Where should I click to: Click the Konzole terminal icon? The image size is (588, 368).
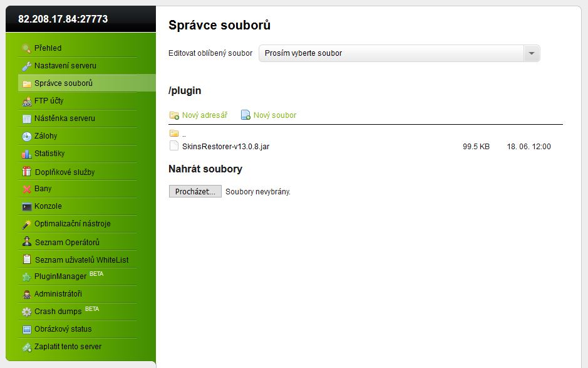26,206
